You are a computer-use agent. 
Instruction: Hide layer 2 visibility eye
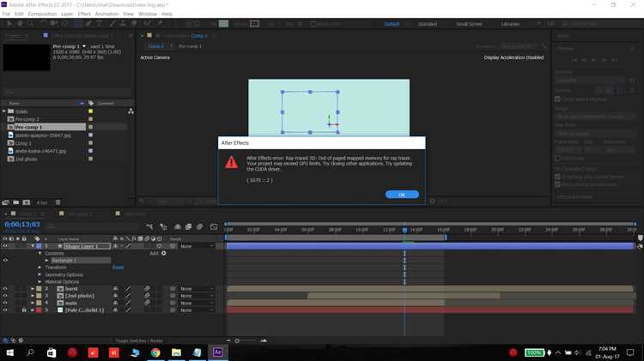(5, 289)
